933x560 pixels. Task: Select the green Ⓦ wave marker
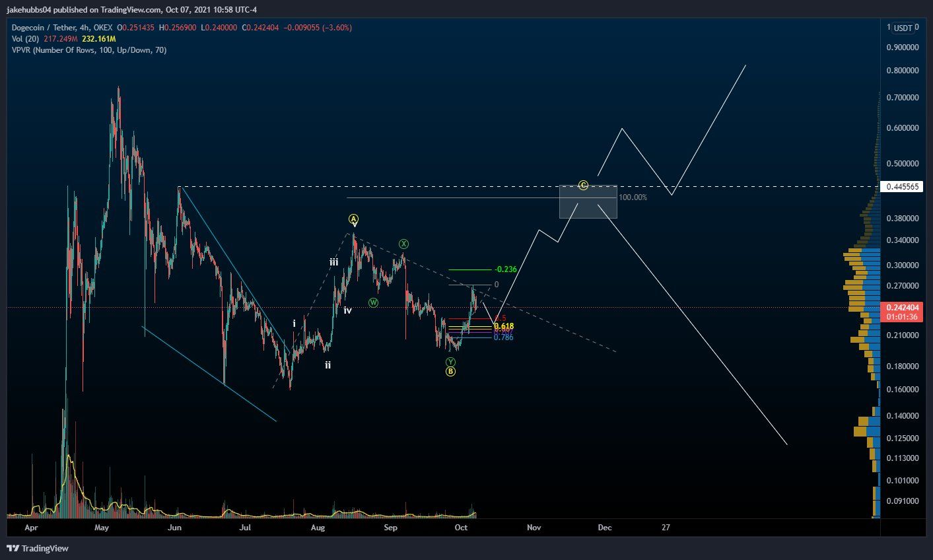click(x=374, y=302)
